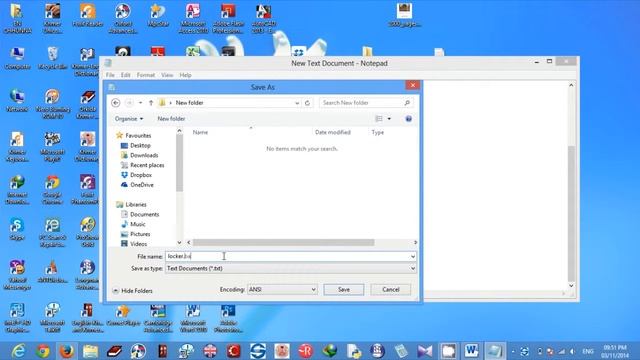Image resolution: width=640 pixels, height=360 pixels.
Task: Open Internet Explorer from the taskbar
Action: pos(19,351)
